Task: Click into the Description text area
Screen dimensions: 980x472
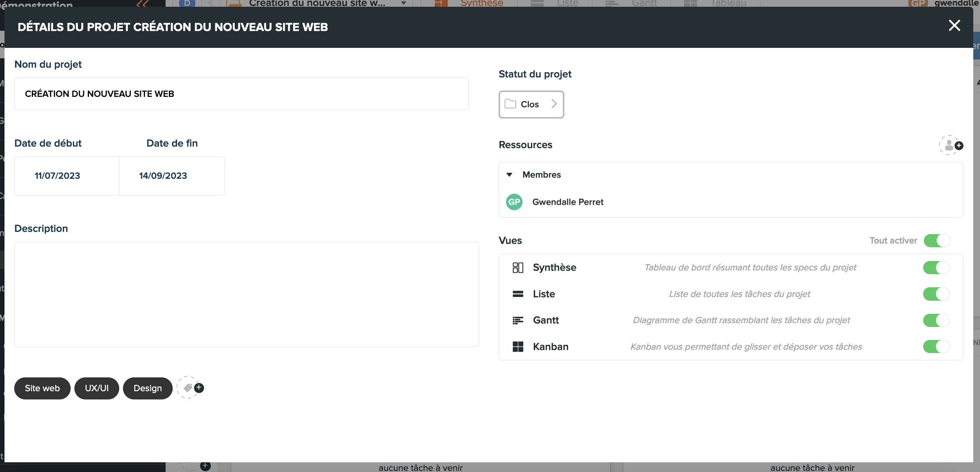Action: (x=247, y=294)
